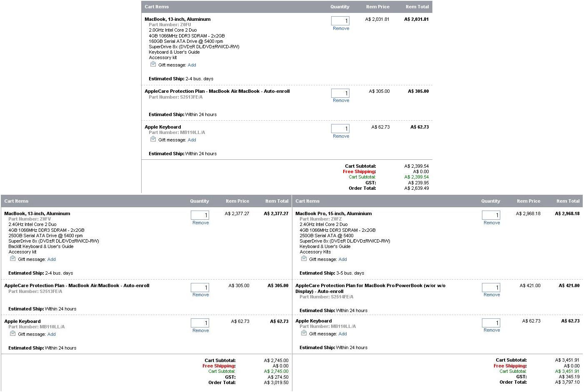Click quantity field for MacBook Pro 15-inch
Image resolution: width=584 pixels, height=392 pixels.
[491, 215]
